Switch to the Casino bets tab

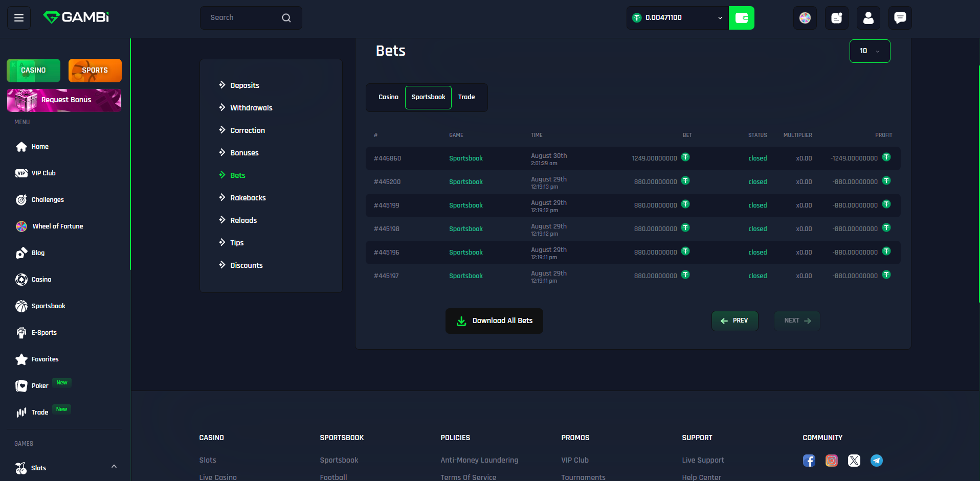pyautogui.click(x=389, y=97)
